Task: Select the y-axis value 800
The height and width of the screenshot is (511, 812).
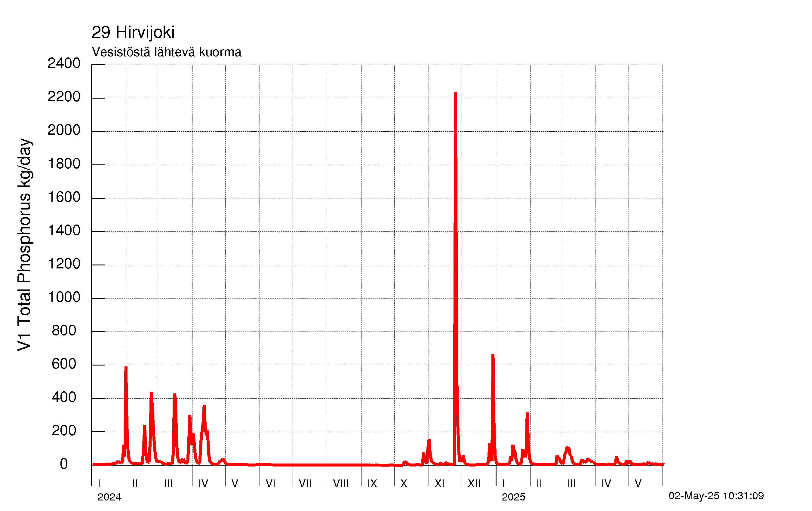Action: click(64, 331)
